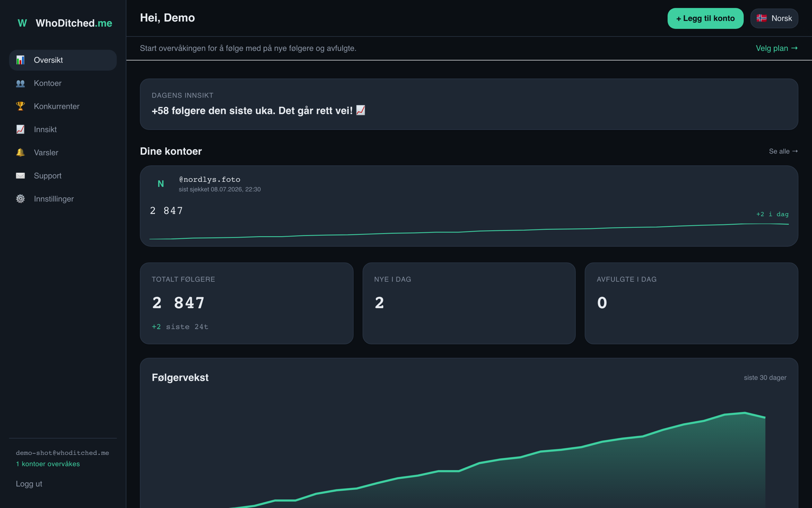The height and width of the screenshot is (508, 812).
Task: Click the Legg til konto button
Action: 705,18
